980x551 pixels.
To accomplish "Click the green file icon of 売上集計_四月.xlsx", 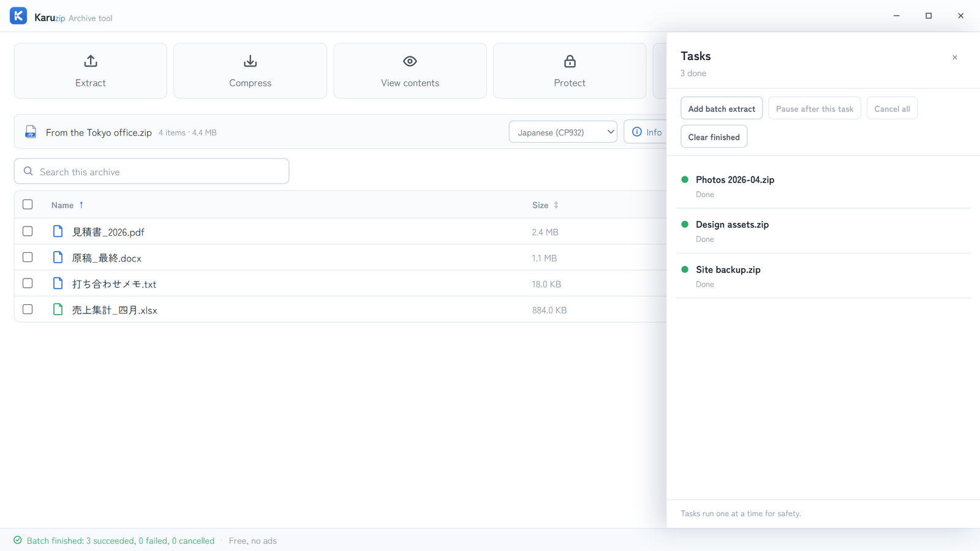I will click(58, 309).
